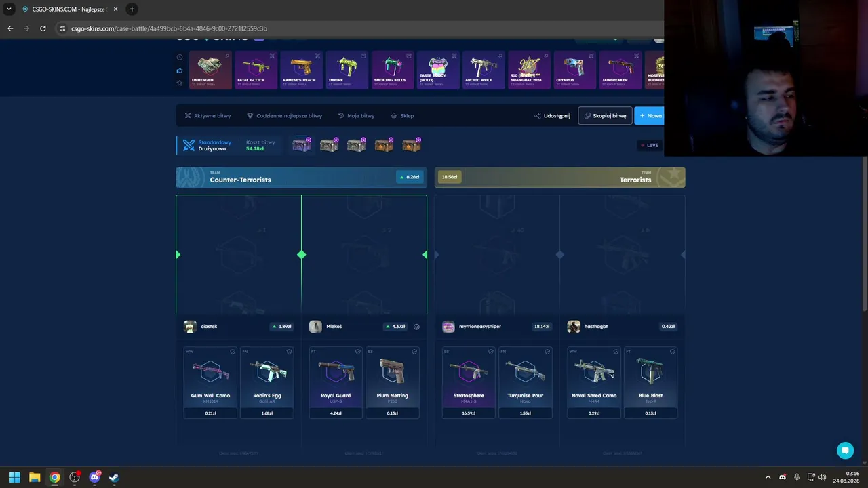Open the Arctic Wolf drop card

click(x=483, y=70)
